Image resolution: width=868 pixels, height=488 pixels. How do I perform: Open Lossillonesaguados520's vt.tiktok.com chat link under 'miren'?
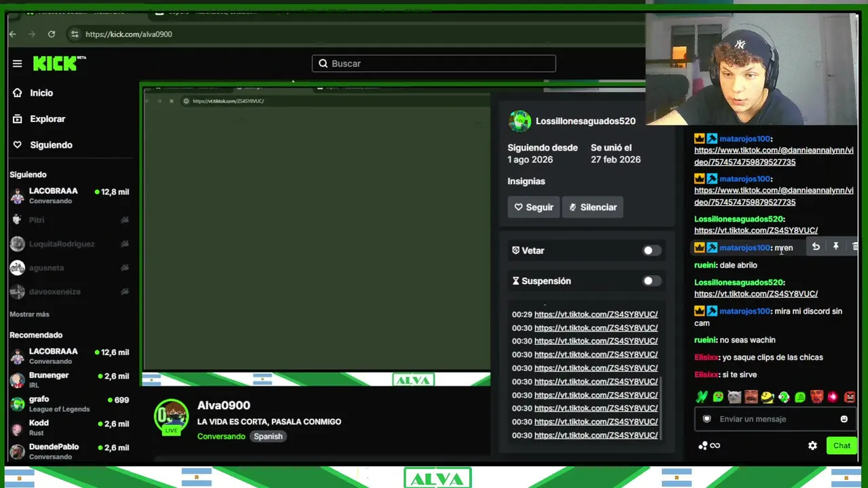(x=755, y=293)
